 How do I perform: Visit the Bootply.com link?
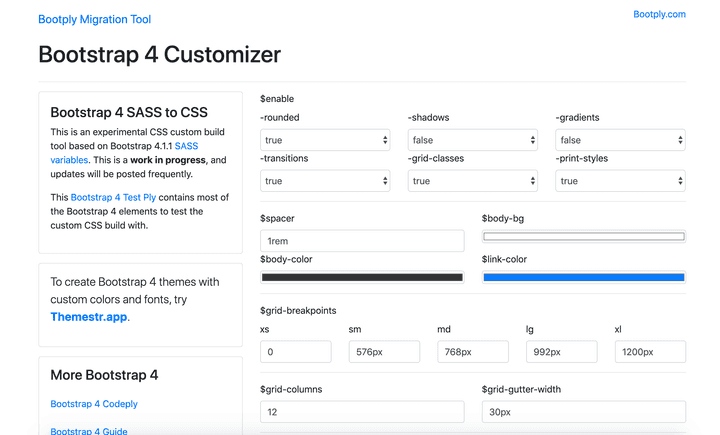point(659,14)
